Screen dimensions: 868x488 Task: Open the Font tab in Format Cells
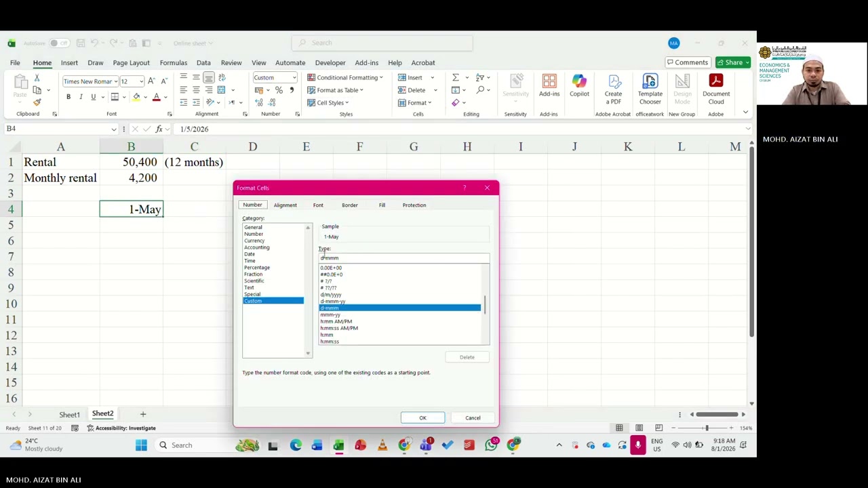point(318,205)
